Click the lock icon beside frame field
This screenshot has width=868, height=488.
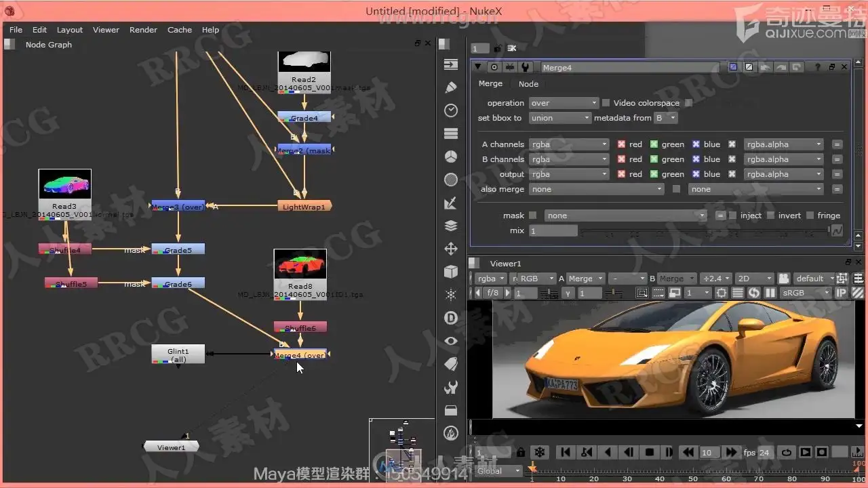[520, 452]
